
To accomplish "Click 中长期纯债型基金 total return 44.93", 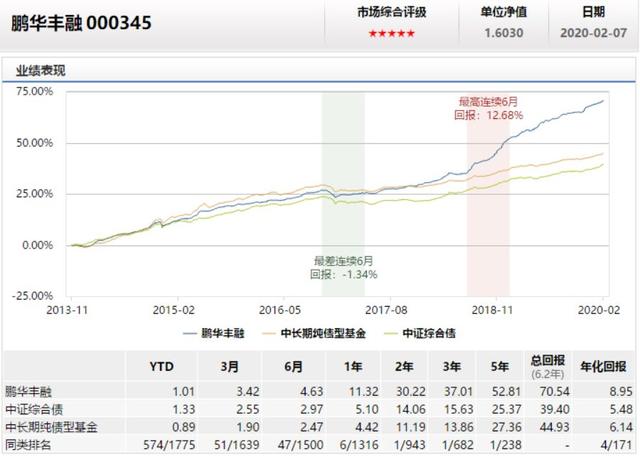I will tap(554, 427).
